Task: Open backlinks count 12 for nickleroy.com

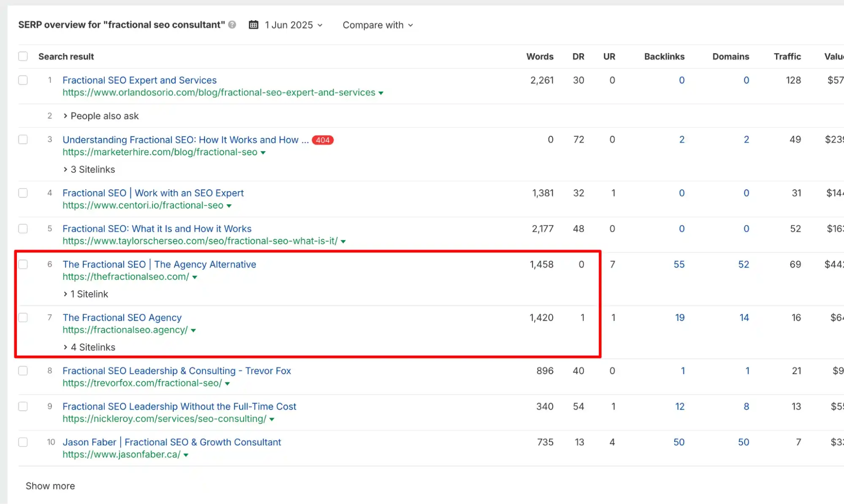Action: point(680,406)
